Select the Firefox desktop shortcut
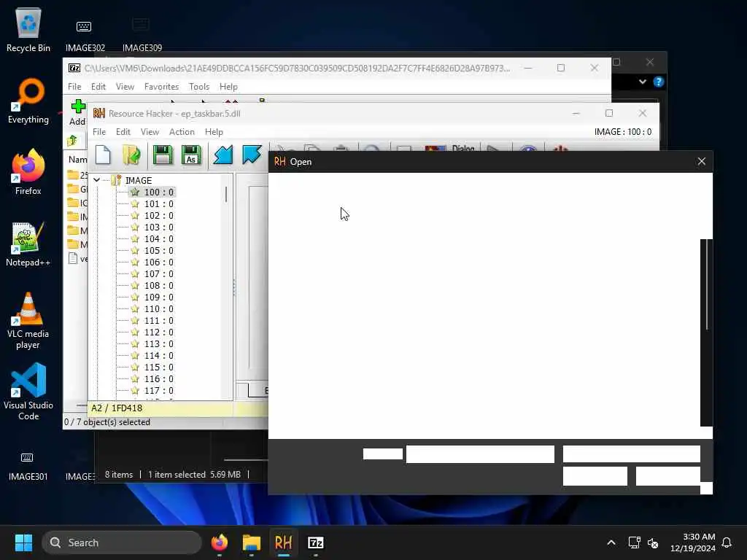The height and width of the screenshot is (560, 747). coord(28,172)
